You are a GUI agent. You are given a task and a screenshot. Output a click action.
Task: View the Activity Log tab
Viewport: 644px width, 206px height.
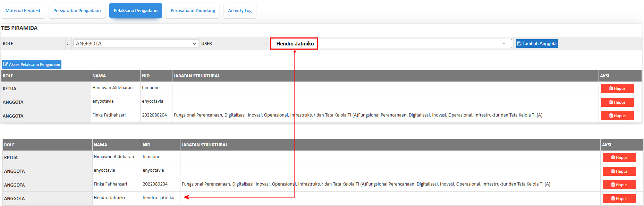click(240, 11)
